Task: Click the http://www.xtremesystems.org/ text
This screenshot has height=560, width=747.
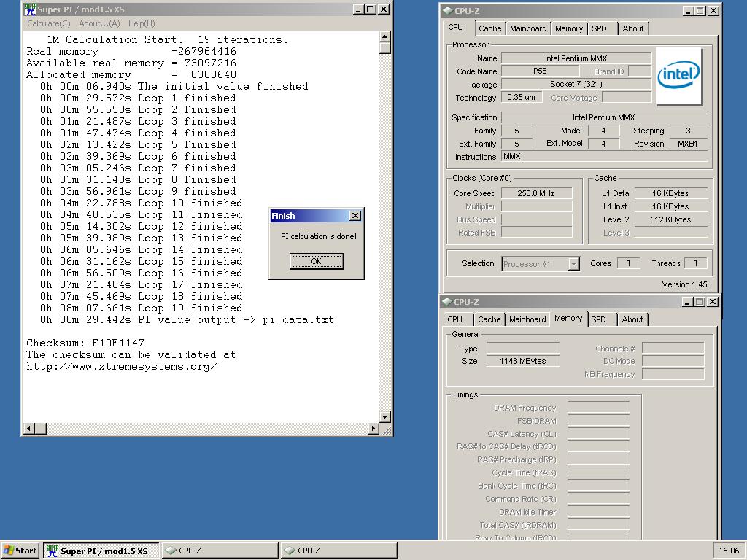Action: click(x=122, y=366)
